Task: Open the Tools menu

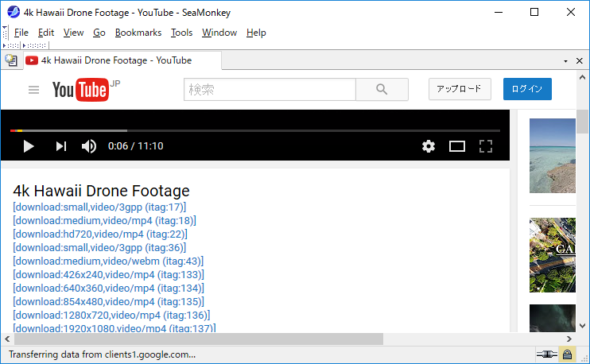Action: click(182, 33)
